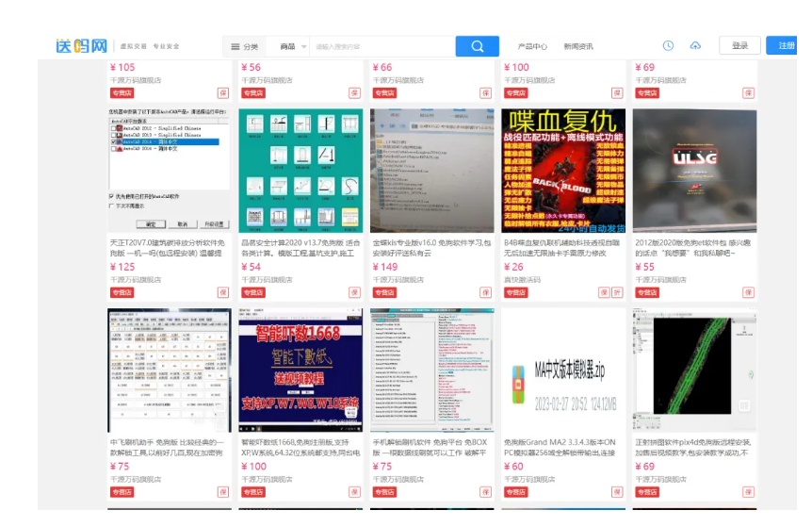Click 专营店 badge on the ¥26 item
812x527 pixels.
[x=516, y=293]
